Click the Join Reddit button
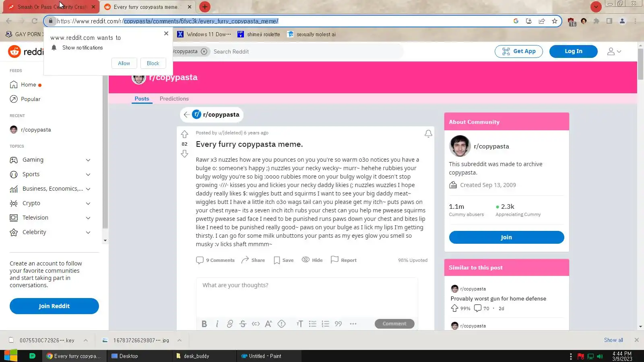 coord(54,306)
